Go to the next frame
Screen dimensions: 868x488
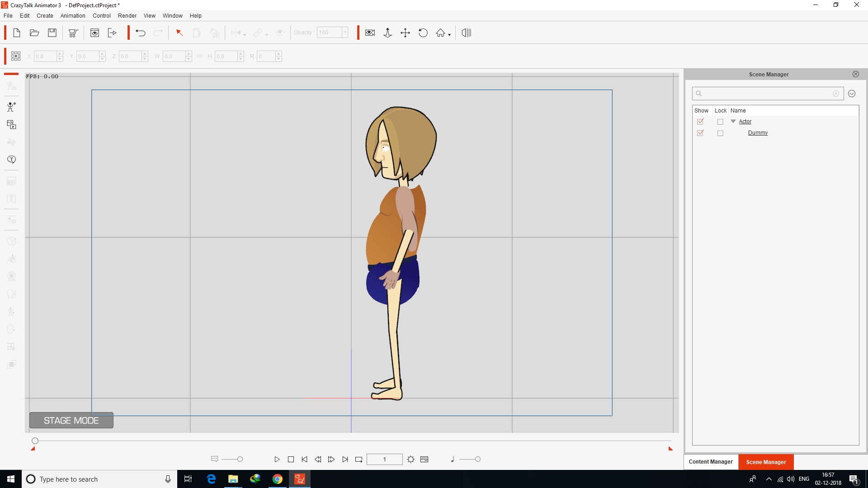(331, 459)
